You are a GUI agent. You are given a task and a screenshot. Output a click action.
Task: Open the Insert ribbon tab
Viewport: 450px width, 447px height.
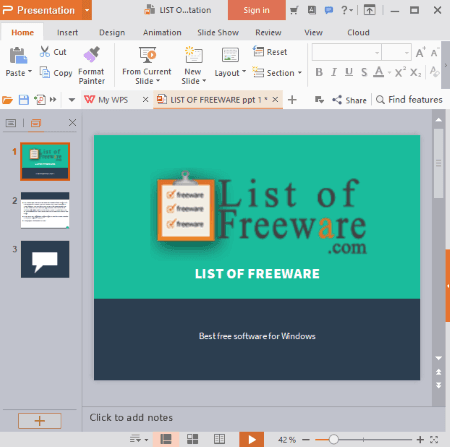67,32
